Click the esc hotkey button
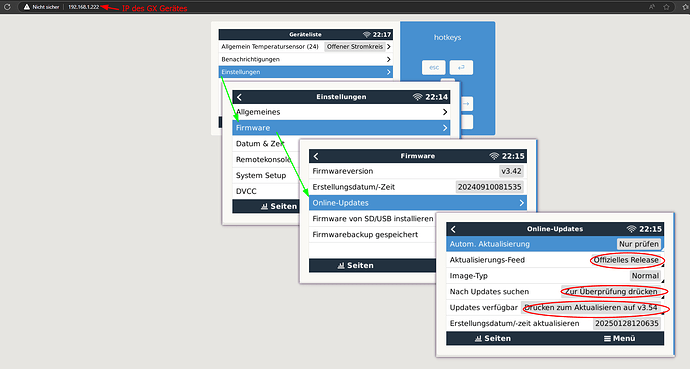 tap(434, 67)
